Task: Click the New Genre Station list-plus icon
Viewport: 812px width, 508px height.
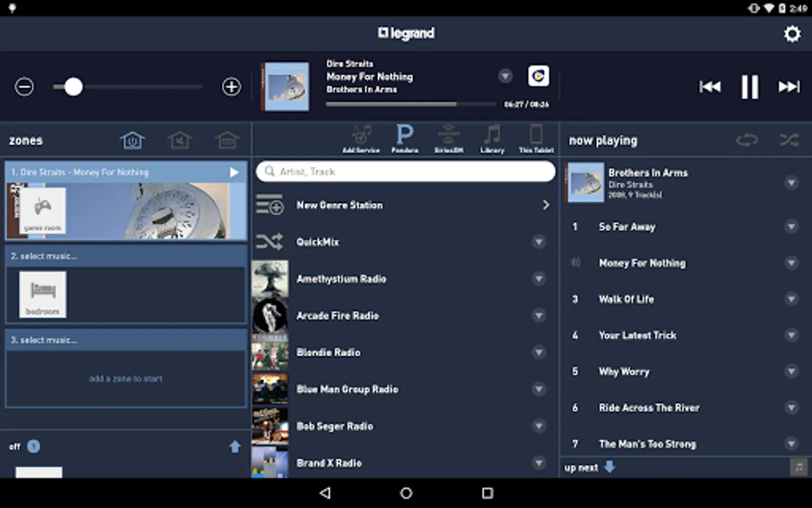Action: [x=270, y=205]
